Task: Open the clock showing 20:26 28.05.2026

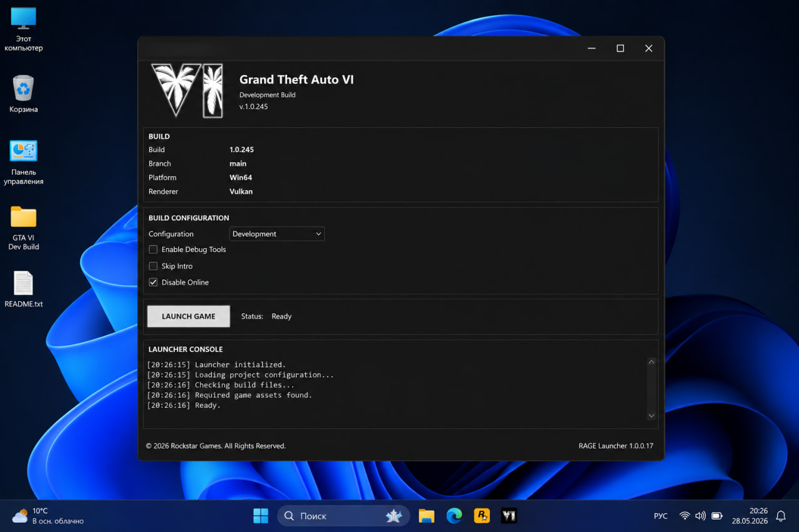Action: pyautogui.click(x=750, y=516)
